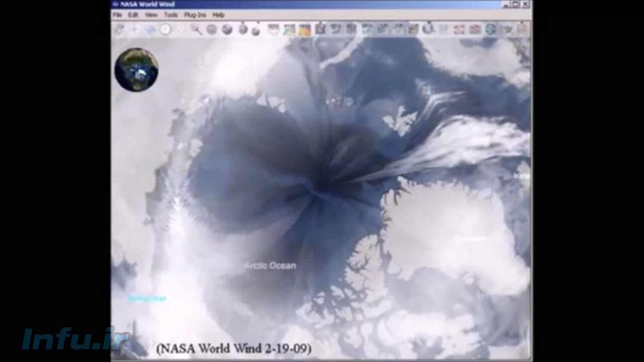The height and width of the screenshot is (362, 644).
Task: Click the overview mini globe thumbnail
Action: [x=136, y=70]
